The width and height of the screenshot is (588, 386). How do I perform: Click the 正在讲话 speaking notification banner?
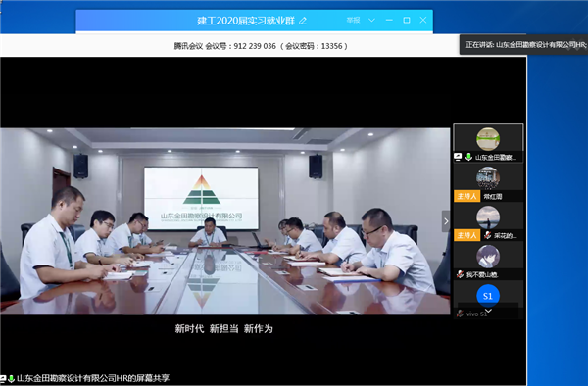point(523,45)
